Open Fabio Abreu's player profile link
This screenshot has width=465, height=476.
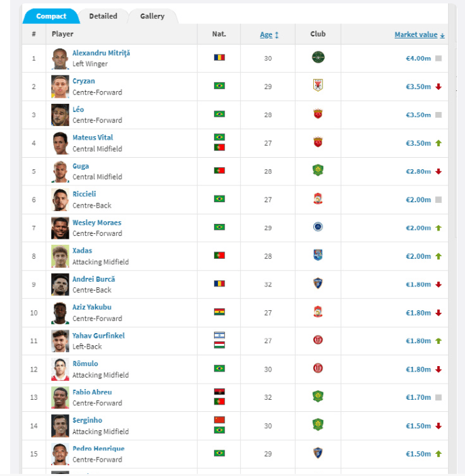click(x=92, y=392)
